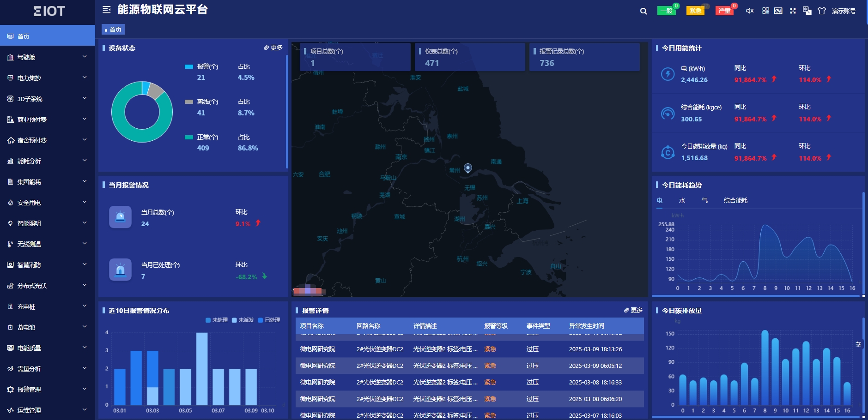The height and width of the screenshot is (420, 868).
Task: Toggle the alarm sound mute icon
Action: click(x=750, y=11)
